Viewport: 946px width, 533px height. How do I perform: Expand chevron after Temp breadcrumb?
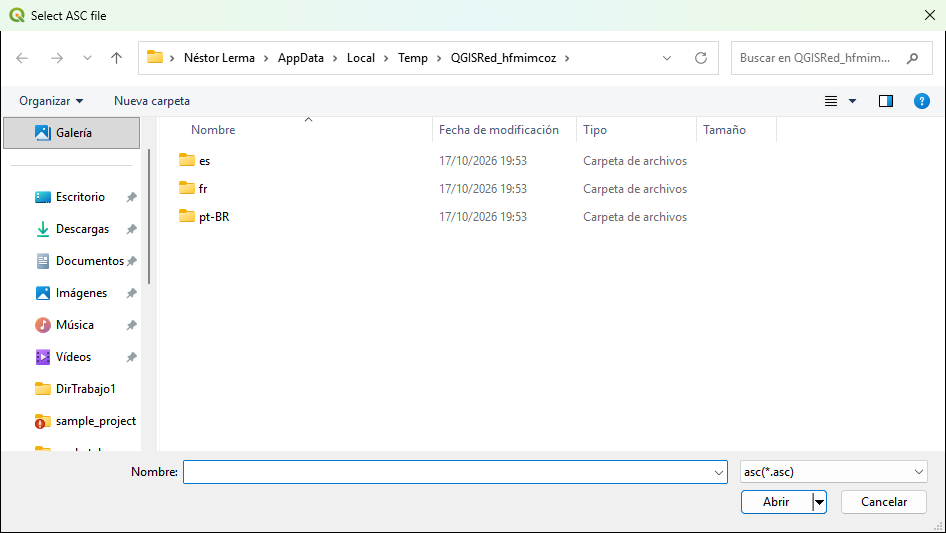(439, 58)
